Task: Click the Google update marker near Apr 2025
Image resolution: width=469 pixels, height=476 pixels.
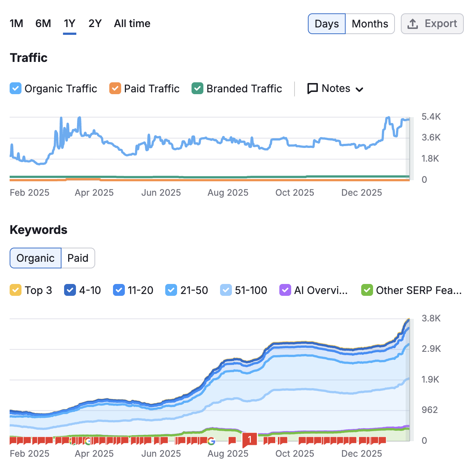Action: (x=88, y=441)
